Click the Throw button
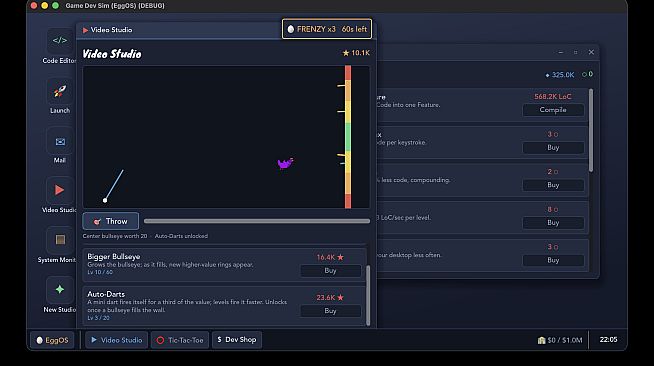The height and width of the screenshot is (366, 654). (111, 221)
